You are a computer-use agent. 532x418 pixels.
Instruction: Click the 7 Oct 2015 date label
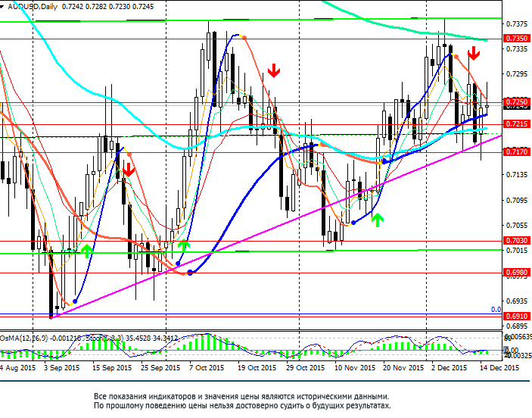207,368
